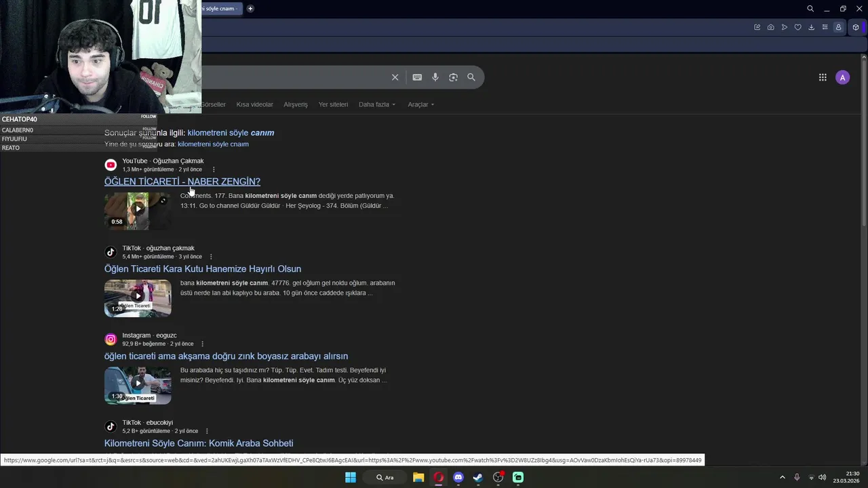
Task: Open the browser tab search magnifier
Action: 810,9
